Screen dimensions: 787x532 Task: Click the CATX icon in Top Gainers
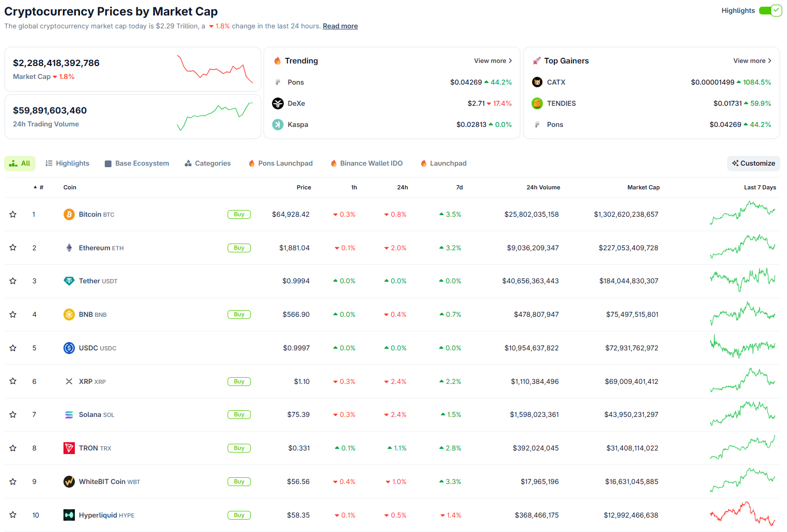pyautogui.click(x=537, y=82)
